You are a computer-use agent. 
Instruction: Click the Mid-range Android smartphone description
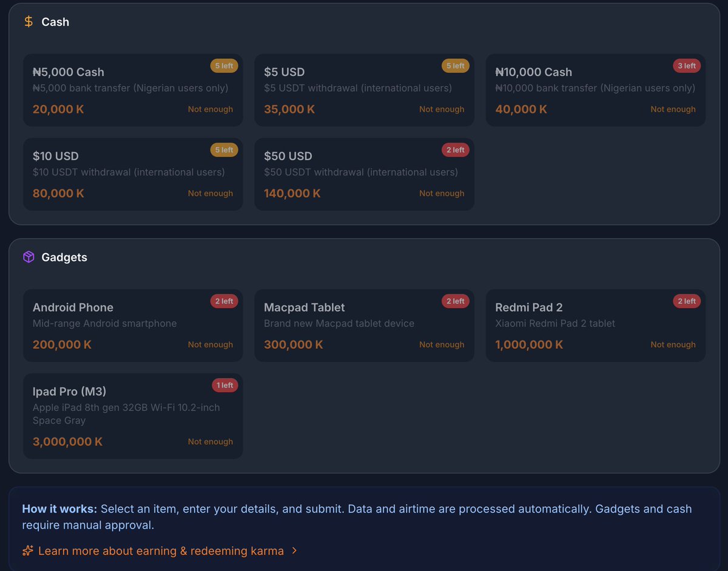point(105,323)
